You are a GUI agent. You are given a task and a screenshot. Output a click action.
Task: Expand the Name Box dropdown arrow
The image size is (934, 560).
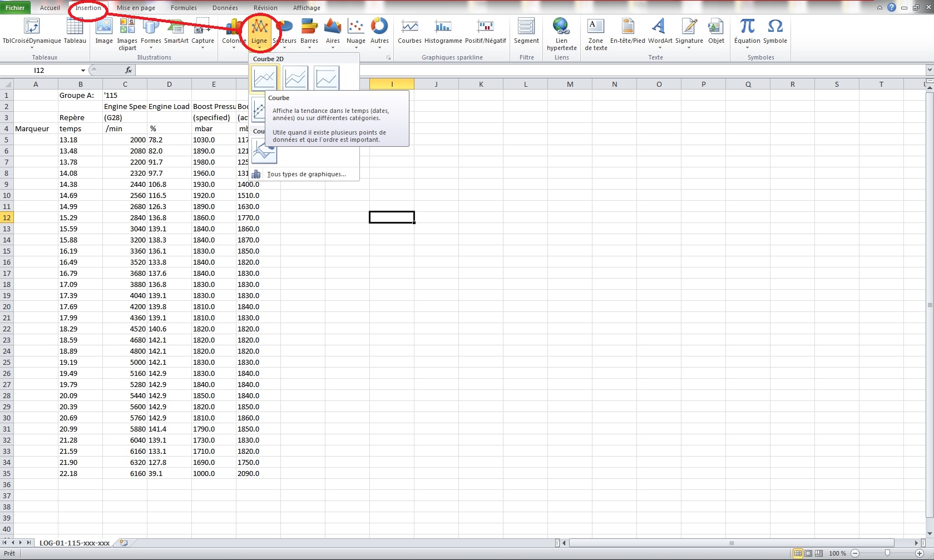83,71
